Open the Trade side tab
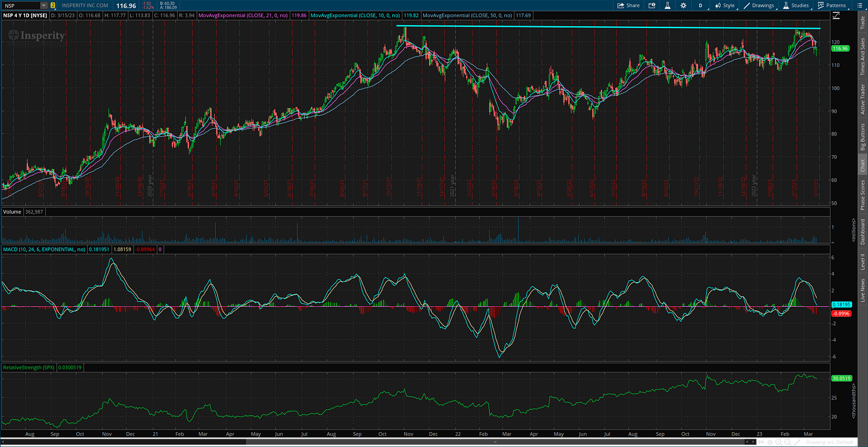868x447 pixels. pyautogui.click(x=862, y=22)
